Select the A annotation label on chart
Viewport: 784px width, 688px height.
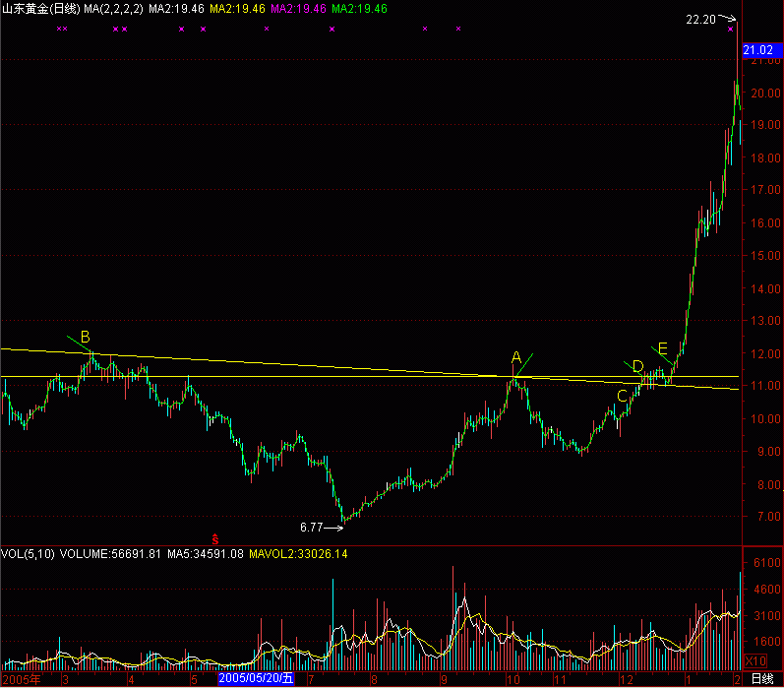tap(515, 356)
